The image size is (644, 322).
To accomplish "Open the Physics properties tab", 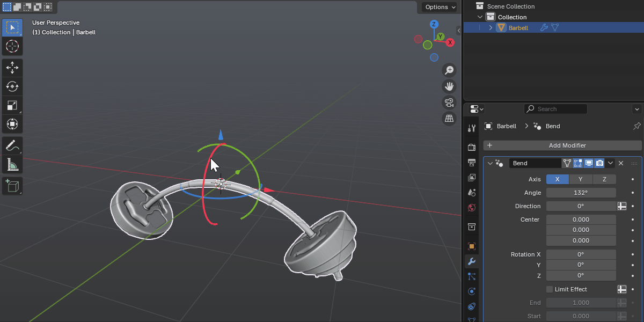I will 472,291.
